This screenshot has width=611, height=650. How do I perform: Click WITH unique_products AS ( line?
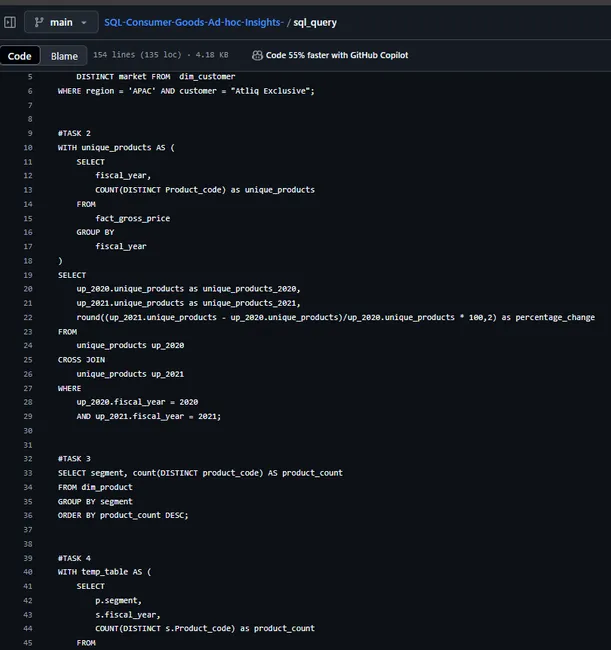116,148
